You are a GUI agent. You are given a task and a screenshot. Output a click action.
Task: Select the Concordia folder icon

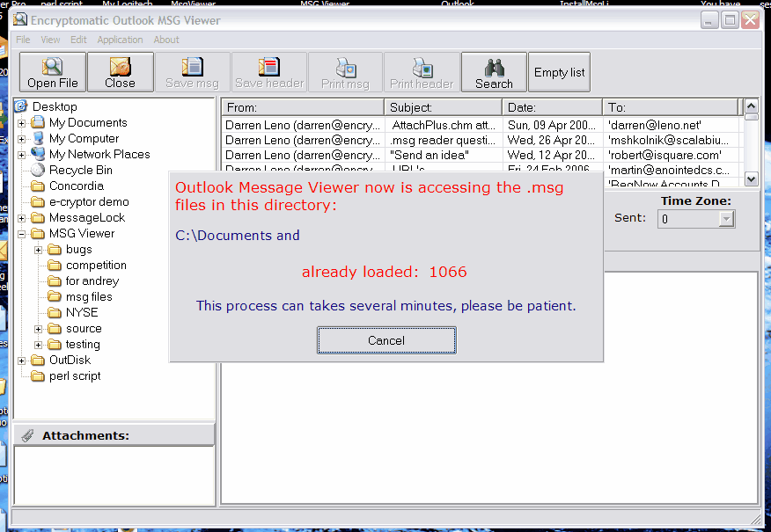38,186
